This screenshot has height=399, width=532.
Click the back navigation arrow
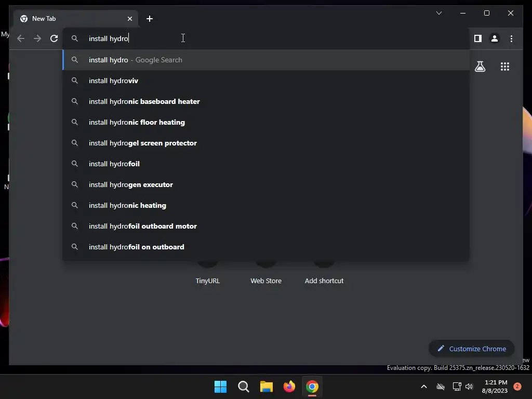[21, 38]
